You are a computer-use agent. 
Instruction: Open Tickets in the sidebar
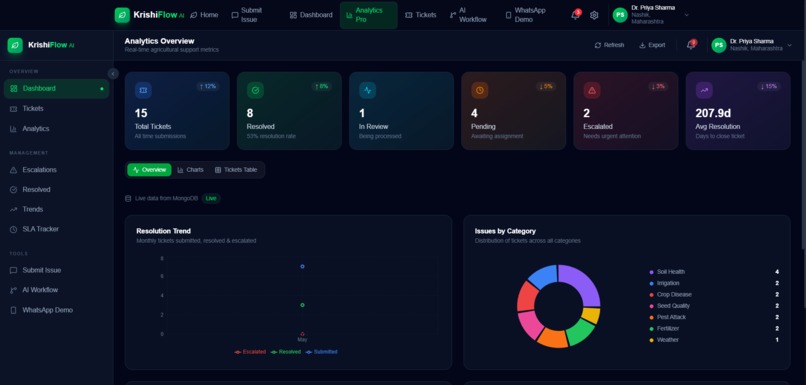click(x=57, y=108)
